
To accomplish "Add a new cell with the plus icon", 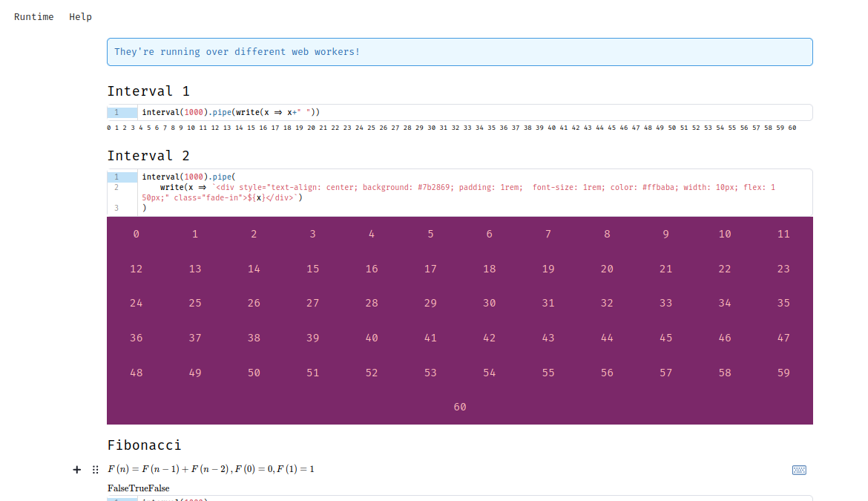I will point(77,469).
